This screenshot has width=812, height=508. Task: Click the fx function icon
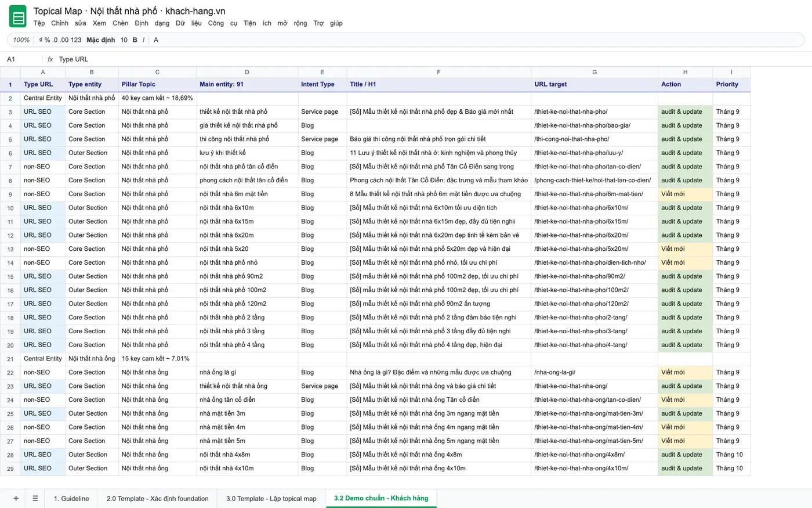[50, 59]
